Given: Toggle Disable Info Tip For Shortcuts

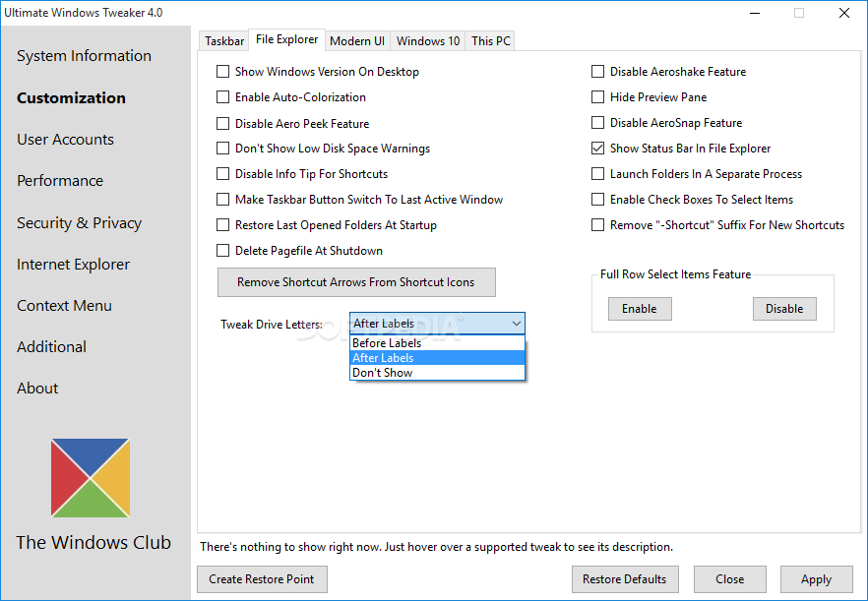Looking at the screenshot, I should pyautogui.click(x=222, y=174).
